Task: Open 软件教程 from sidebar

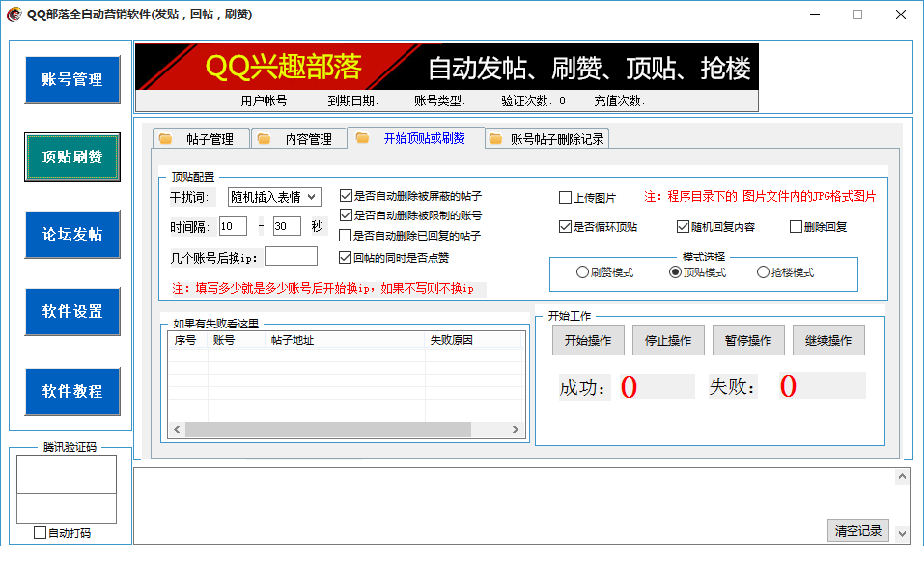Action: click(72, 391)
